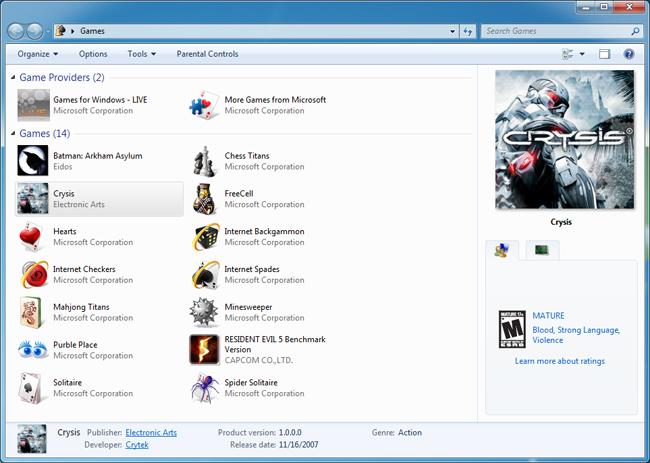
Task: Expand the address bar history dropdown
Action: (452, 31)
